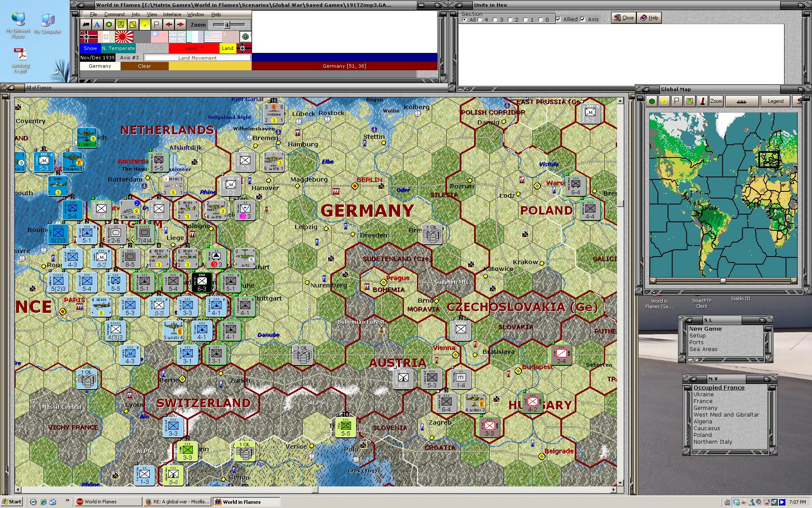Select the British Union Jack flag
The width and height of the screenshot is (812, 508).
[177, 37]
